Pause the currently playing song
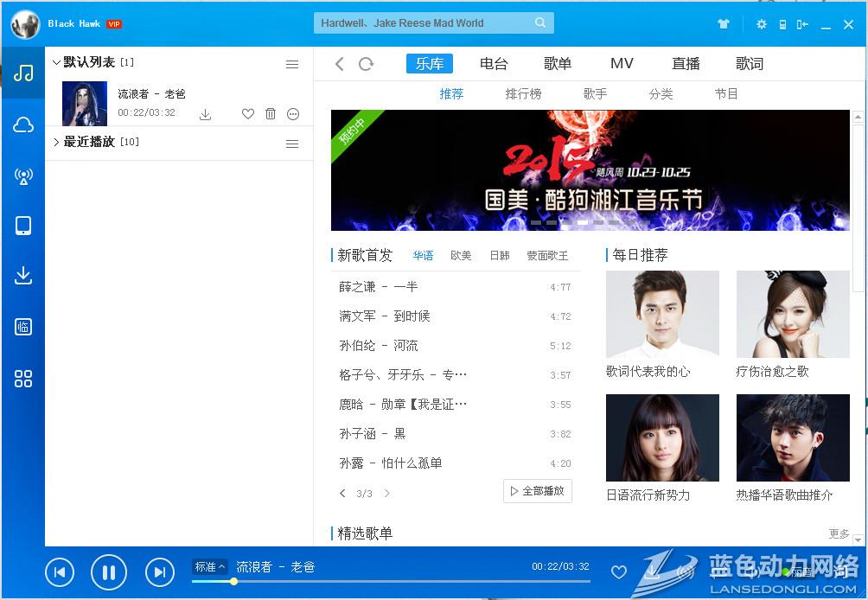Viewport: 868px width, 600px height. [x=109, y=571]
